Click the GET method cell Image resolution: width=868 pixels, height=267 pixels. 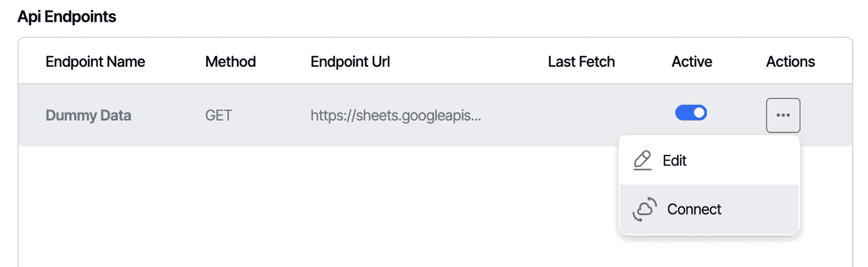coord(219,116)
